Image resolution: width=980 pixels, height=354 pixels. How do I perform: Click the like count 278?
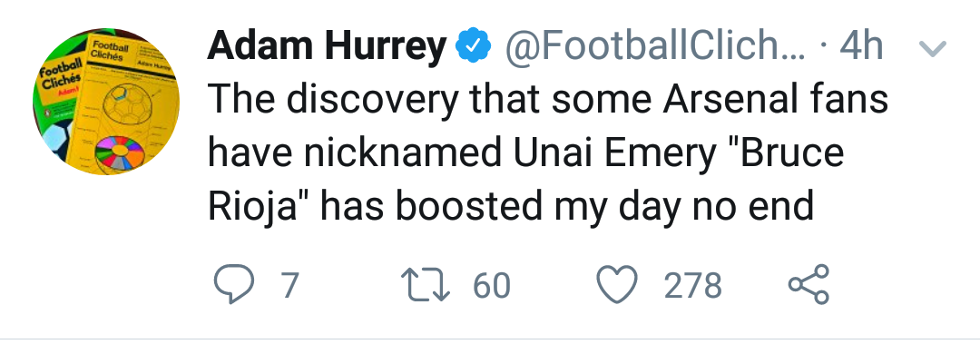[x=692, y=285]
